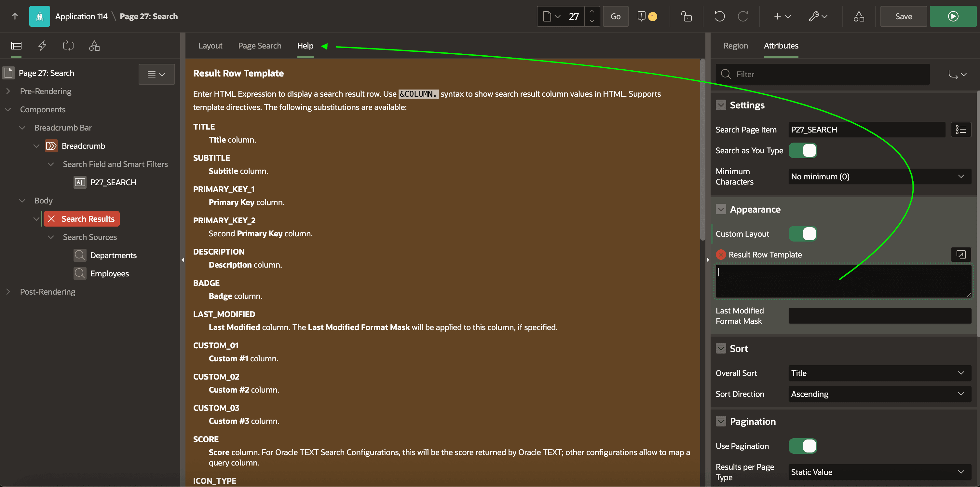Switch to the Region tab

[735, 46]
